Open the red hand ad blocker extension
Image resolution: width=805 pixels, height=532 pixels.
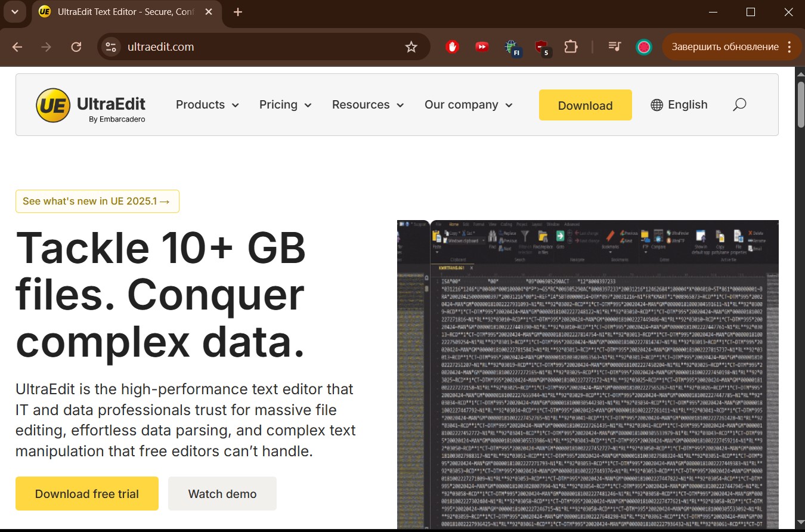point(453,47)
